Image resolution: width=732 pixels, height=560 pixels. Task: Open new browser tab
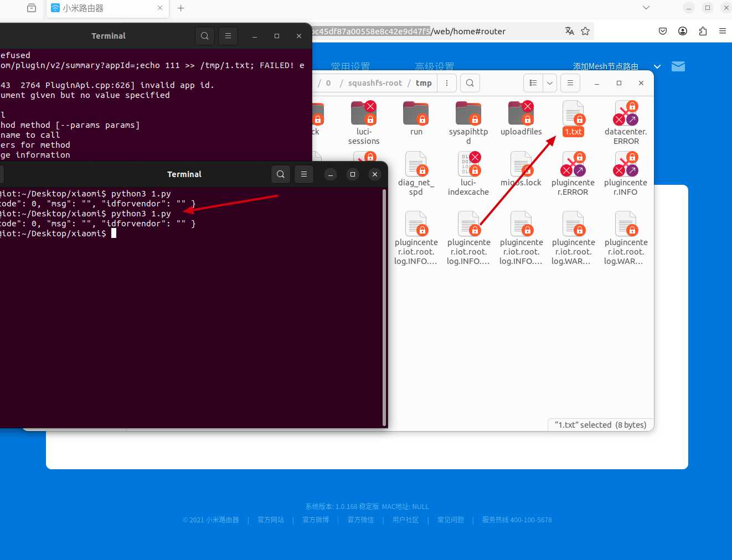tap(181, 8)
